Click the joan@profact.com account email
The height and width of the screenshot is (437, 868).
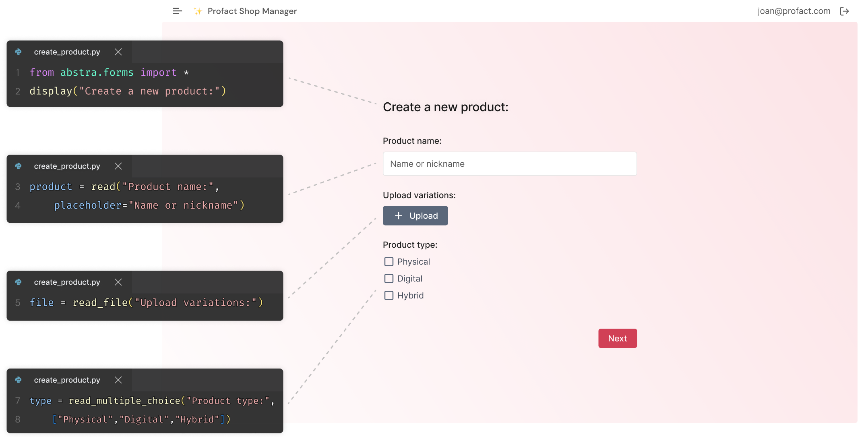pyautogui.click(x=794, y=11)
